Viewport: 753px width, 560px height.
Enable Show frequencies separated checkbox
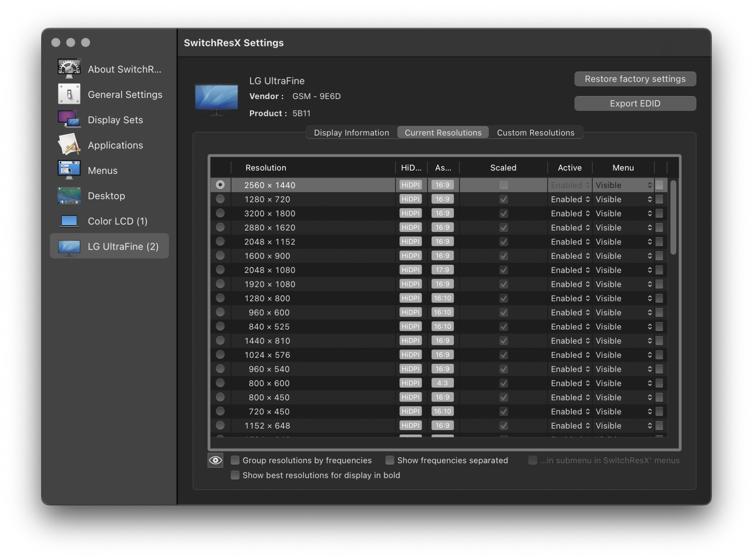point(390,460)
